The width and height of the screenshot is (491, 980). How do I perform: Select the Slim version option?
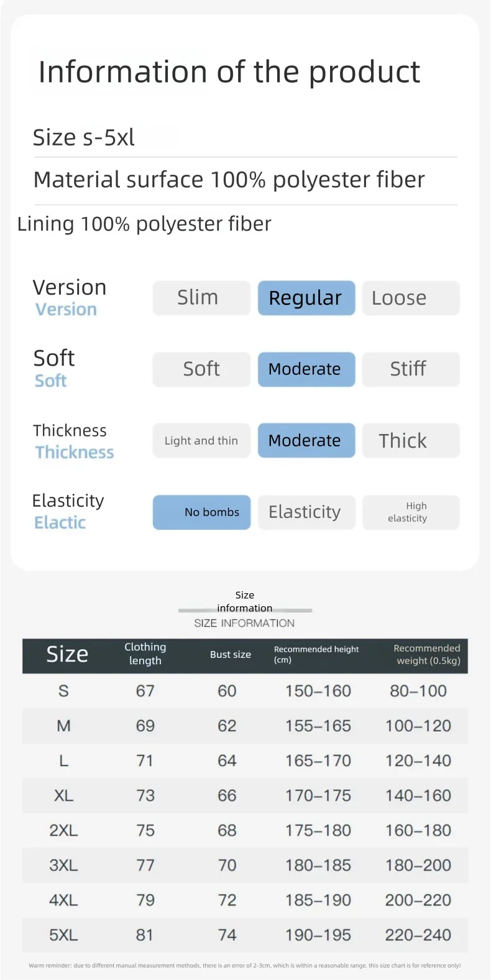click(x=201, y=298)
